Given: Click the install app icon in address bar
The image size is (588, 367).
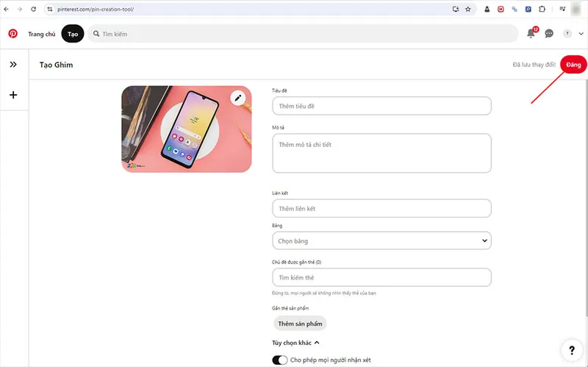Looking at the screenshot, I should pos(455,9).
